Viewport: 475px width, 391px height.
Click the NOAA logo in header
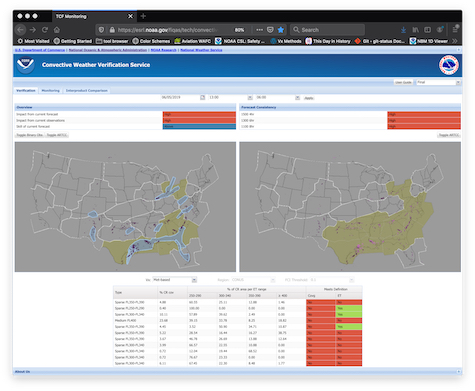coord(26,65)
